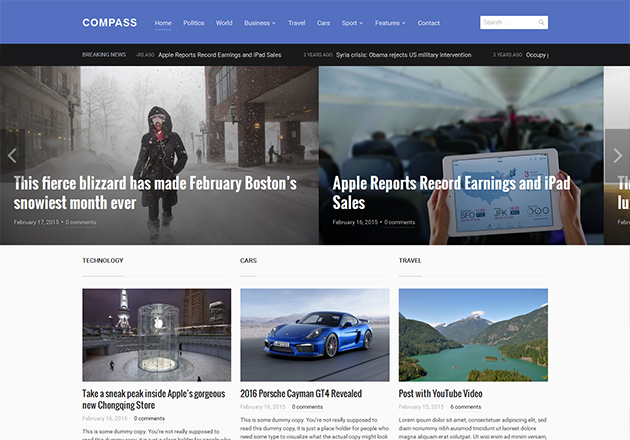This screenshot has width=630, height=440.
Task: Open article about Apple's Chongqing Store
Action: pos(154,399)
